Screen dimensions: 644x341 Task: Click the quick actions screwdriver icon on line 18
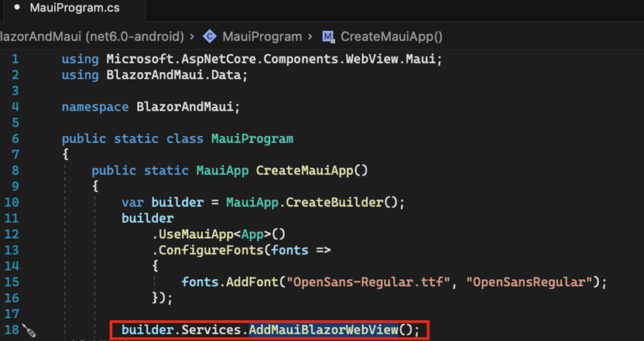click(29, 331)
